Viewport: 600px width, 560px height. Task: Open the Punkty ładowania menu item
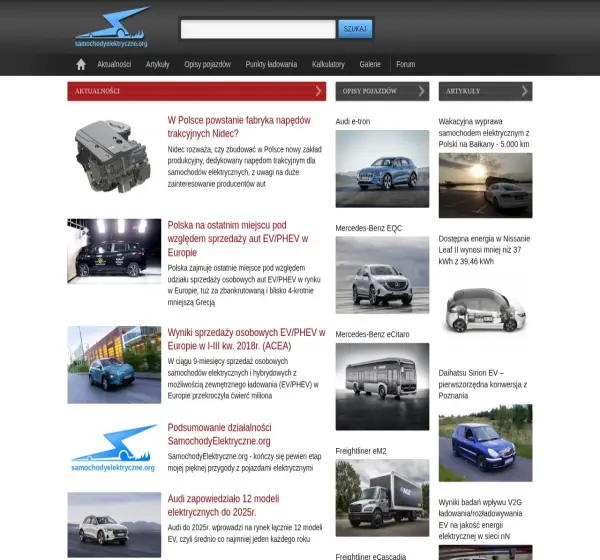271,64
